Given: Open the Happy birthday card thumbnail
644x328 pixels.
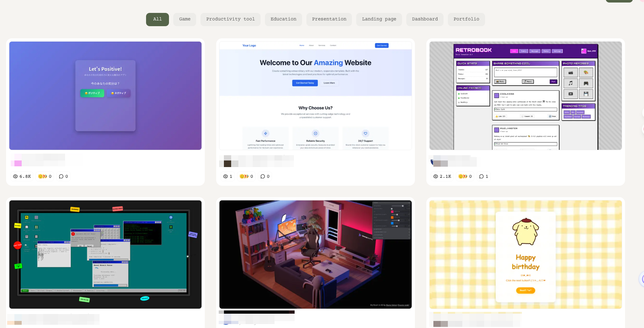Looking at the screenshot, I should click(x=526, y=255).
